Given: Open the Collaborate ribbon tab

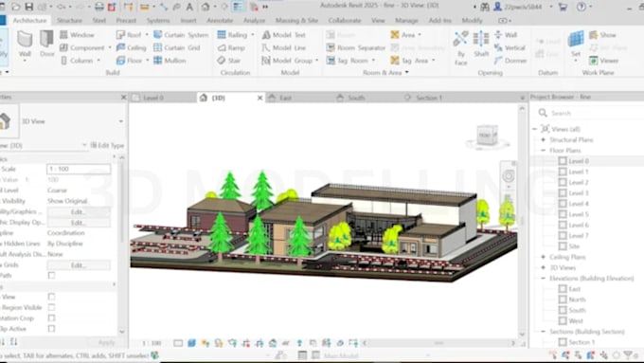Looking at the screenshot, I should coord(345,20).
